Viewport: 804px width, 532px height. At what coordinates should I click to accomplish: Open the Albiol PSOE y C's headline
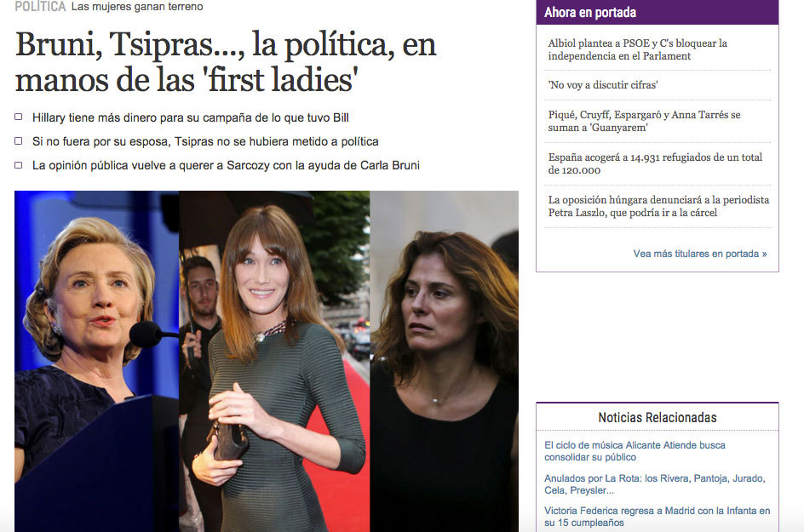(637, 49)
